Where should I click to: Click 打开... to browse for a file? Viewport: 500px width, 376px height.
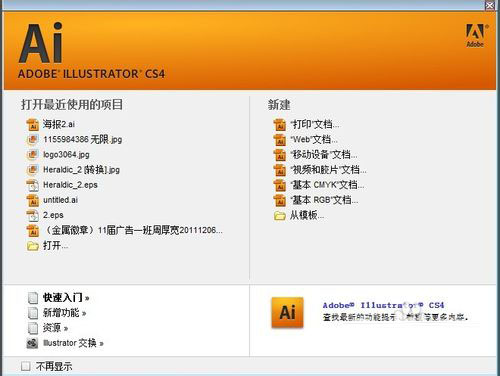click(55, 246)
